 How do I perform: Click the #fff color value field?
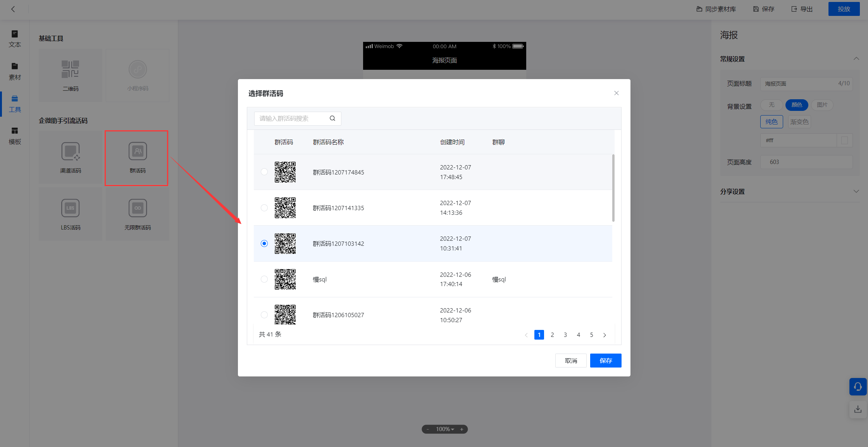pos(798,140)
